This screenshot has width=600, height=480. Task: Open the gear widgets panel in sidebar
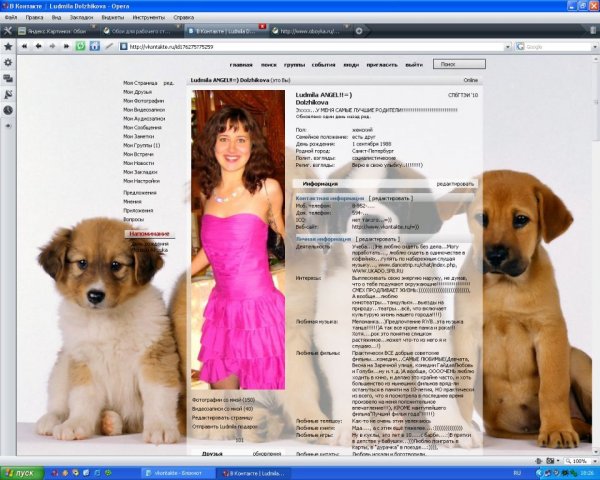click(8, 62)
